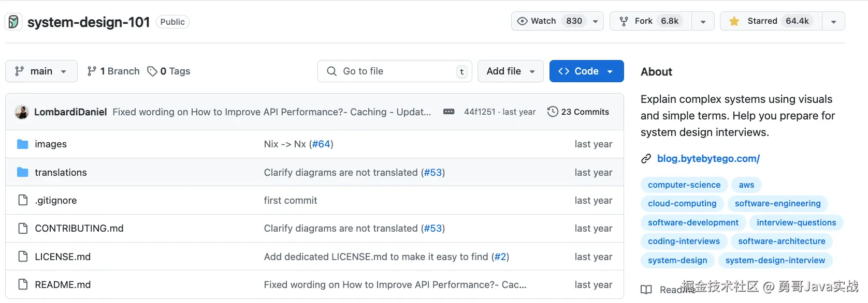Image resolution: width=868 pixels, height=303 pixels.
Task: Open the Starred lists dropdown arrow
Action: click(833, 21)
